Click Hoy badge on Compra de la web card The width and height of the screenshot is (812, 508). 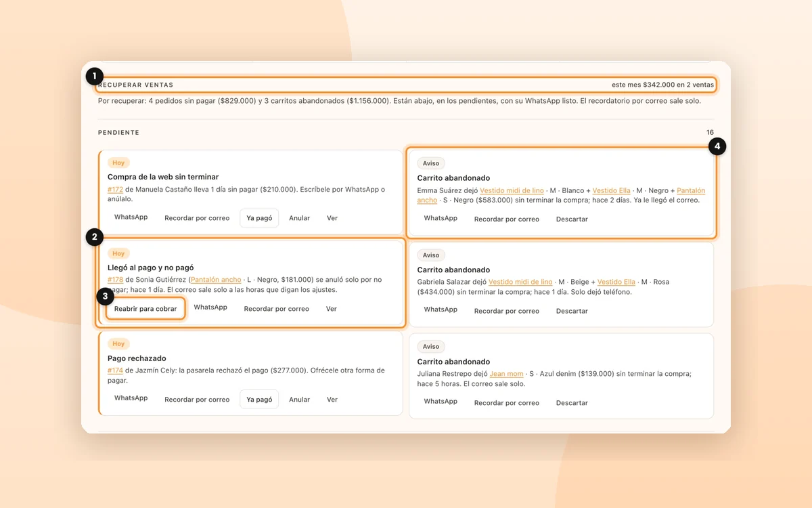pyautogui.click(x=118, y=163)
